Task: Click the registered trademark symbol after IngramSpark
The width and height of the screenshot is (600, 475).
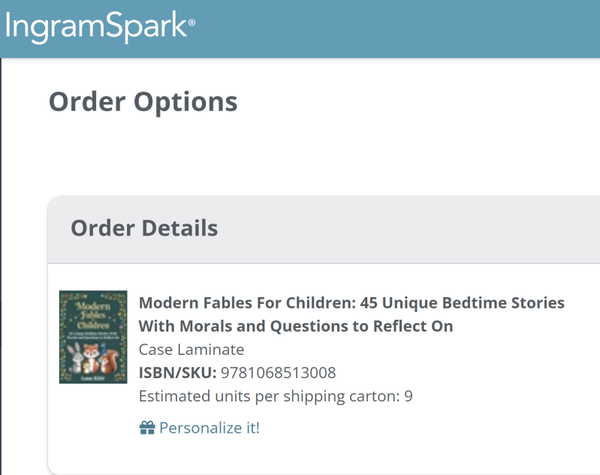Action: 191,22
